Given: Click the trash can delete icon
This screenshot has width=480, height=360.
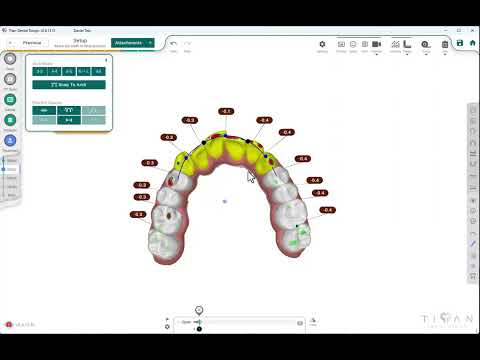Looking at the screenshot, I should 445,44.
